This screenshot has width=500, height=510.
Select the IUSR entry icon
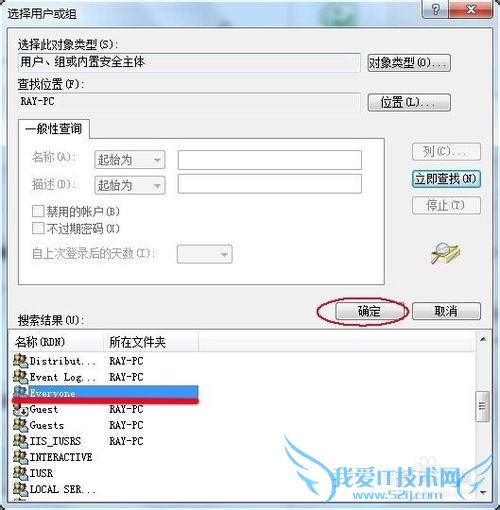point(21,473)
